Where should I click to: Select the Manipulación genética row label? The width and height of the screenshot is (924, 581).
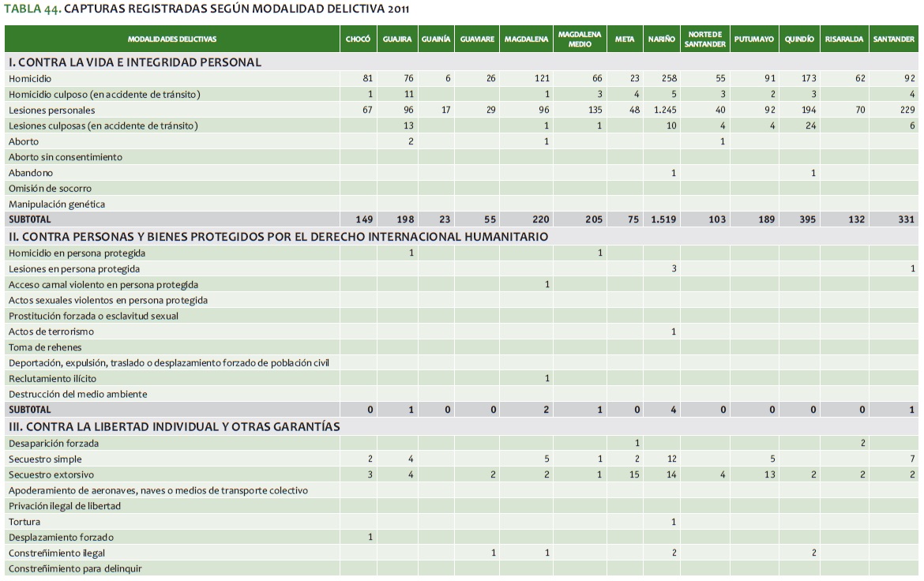coord(56,204)
